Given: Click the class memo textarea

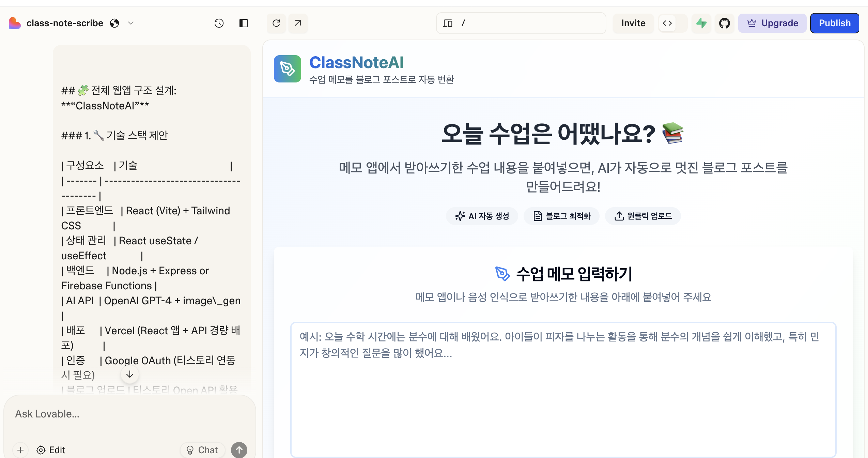Looking at the screenshot, I should coord(563,388).
